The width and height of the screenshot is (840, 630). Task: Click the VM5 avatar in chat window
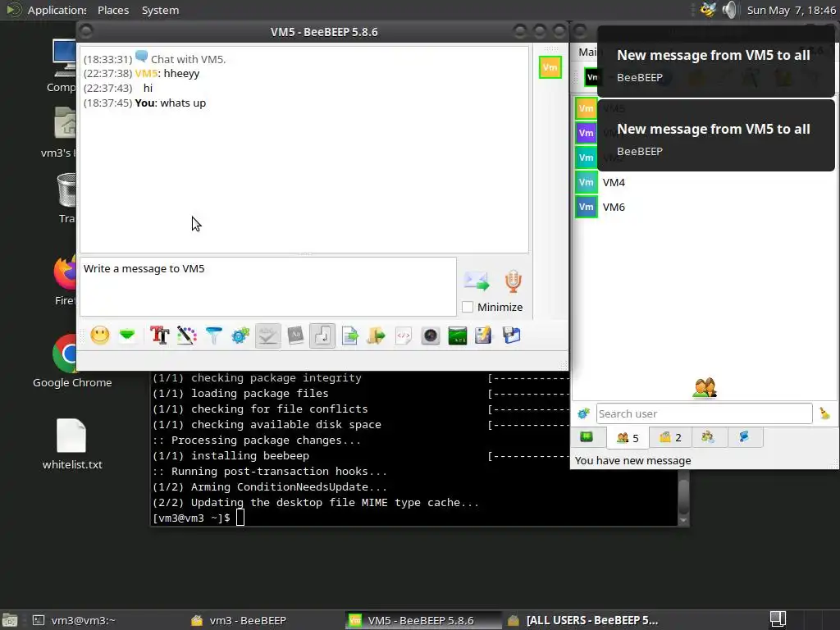pyautogui.click(x=550, y=67)
